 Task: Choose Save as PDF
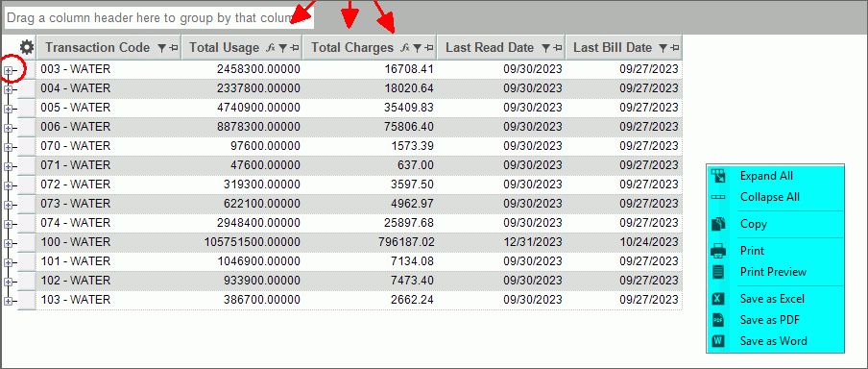pyautogui.click(x=775, y=320)
